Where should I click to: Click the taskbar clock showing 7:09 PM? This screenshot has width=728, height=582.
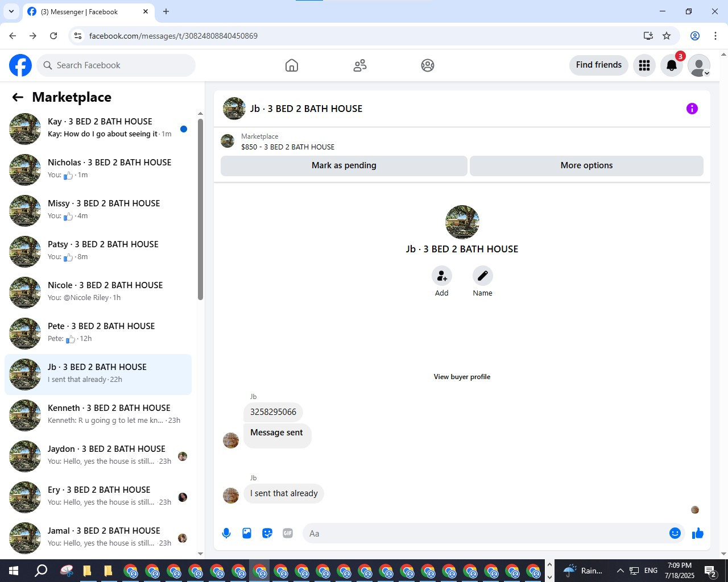(680, 571)
